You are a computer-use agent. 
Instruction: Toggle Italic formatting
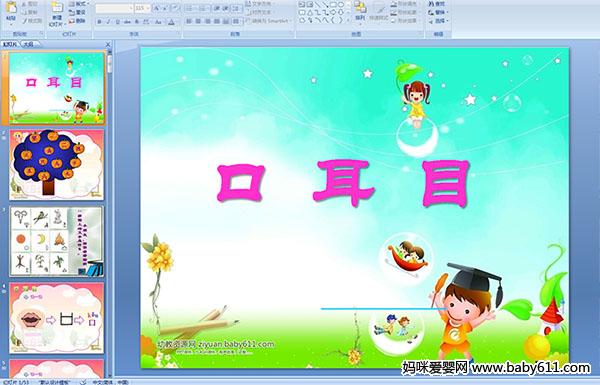click(x=108, y=22)
